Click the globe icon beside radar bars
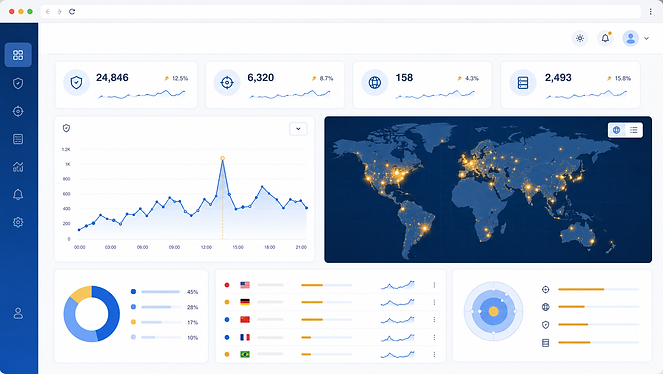 tap(545, 307)
